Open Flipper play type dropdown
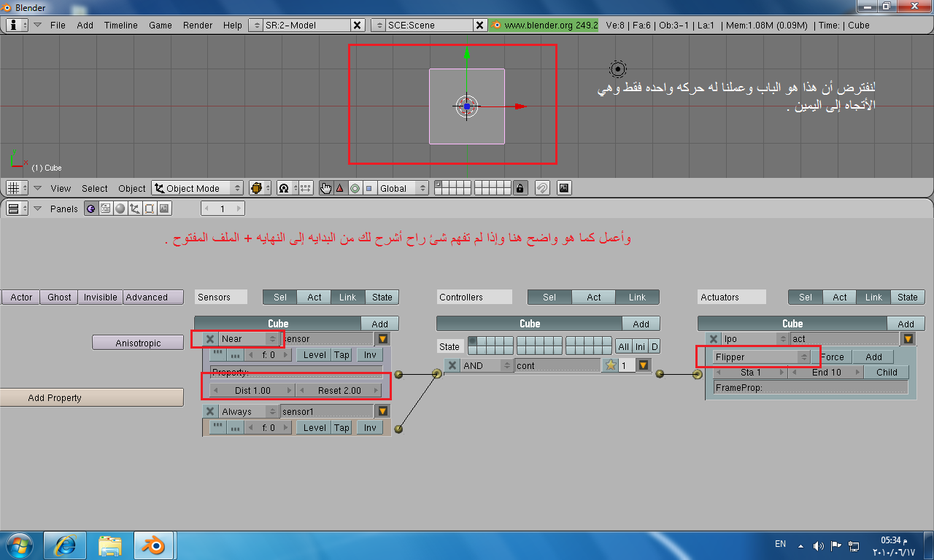 click(762, 357)
